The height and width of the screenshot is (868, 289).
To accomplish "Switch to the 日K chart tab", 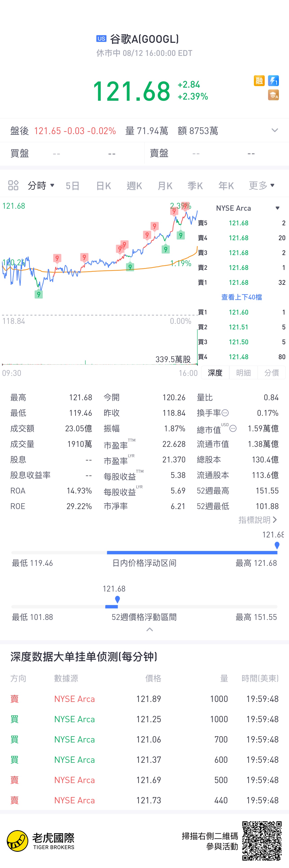I will tap(103, 186).
